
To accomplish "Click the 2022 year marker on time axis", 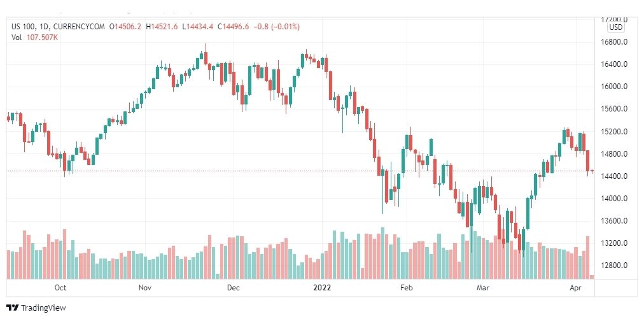I will 321,288.
